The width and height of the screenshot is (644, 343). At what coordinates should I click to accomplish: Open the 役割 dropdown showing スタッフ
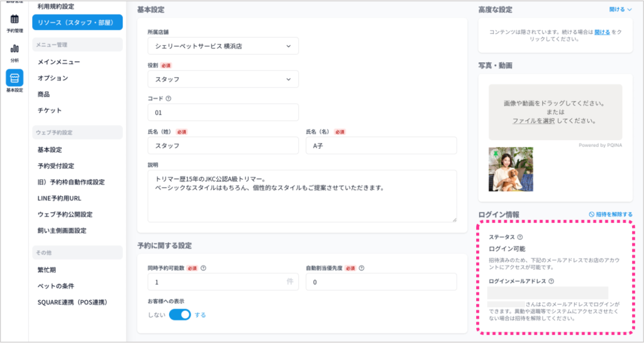click(x=223, y=79)
